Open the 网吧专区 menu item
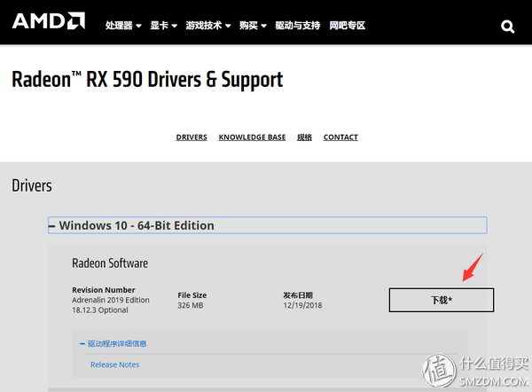This screenshot has width=532, height=392. pos(347,26)
